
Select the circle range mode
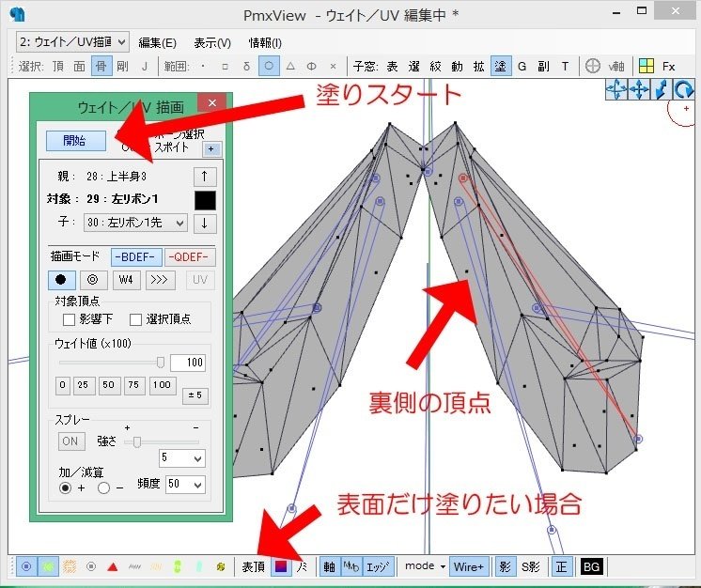[x=269, y=67]
